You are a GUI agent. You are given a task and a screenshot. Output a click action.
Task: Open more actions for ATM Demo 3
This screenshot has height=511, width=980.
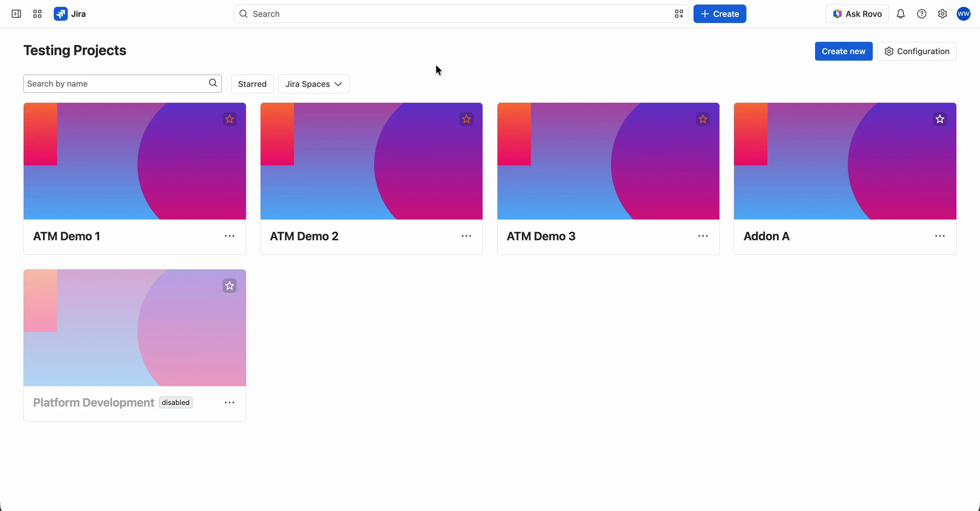[x=703, y=236]
